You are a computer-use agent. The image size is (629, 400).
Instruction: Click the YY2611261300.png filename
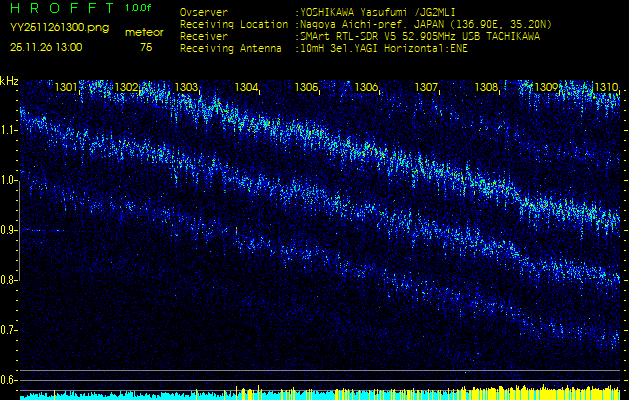pos(60,27)
